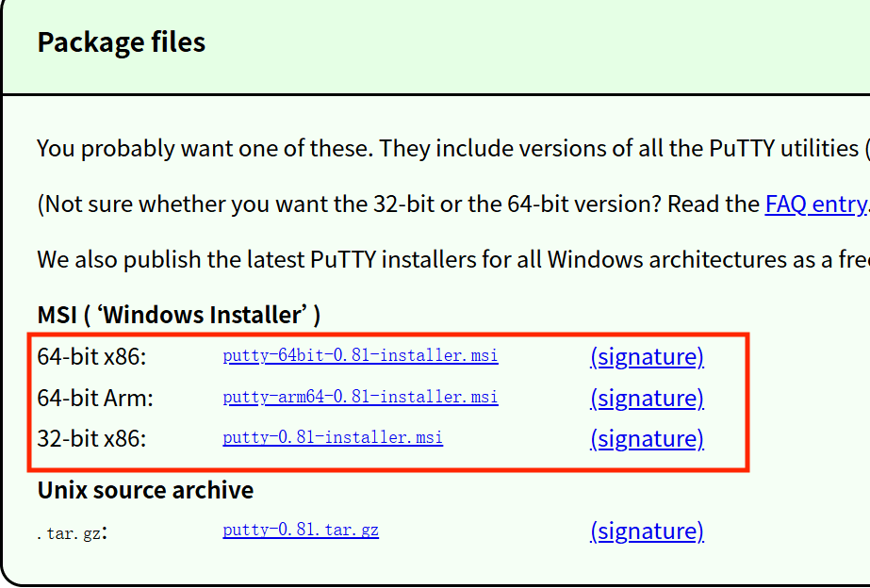Click the 'Package files' section heading
The width and height of the screenshot is (870, 588).
pyautogui.click(x=121, y=42)
